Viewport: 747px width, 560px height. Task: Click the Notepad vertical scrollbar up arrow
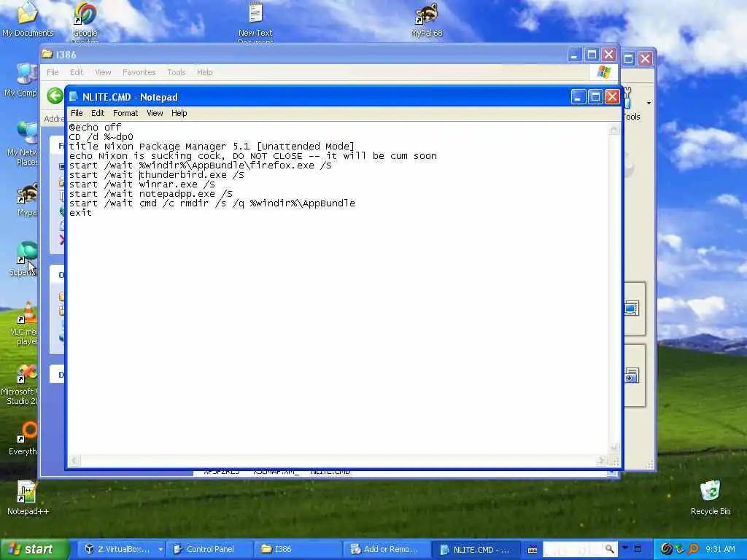[x=614, y=129]
